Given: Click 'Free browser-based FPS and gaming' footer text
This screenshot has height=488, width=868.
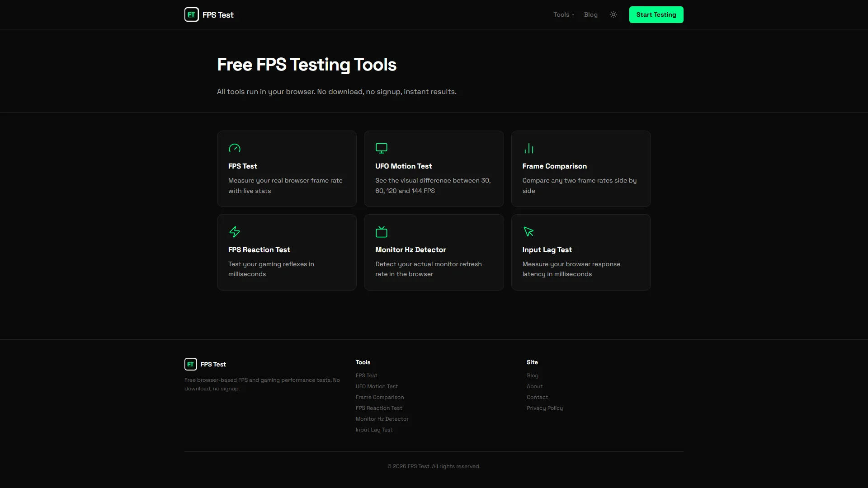Looking at the screenshot, I should [x=262, y=384].
